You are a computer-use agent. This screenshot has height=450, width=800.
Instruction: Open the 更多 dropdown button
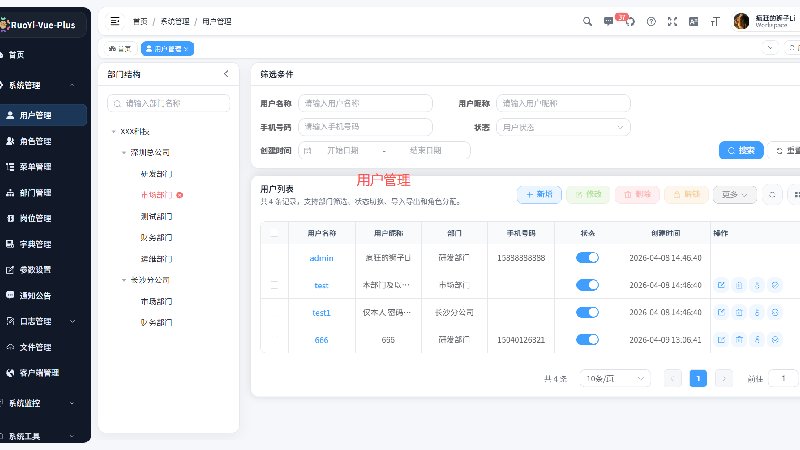(x=735, y=194)
